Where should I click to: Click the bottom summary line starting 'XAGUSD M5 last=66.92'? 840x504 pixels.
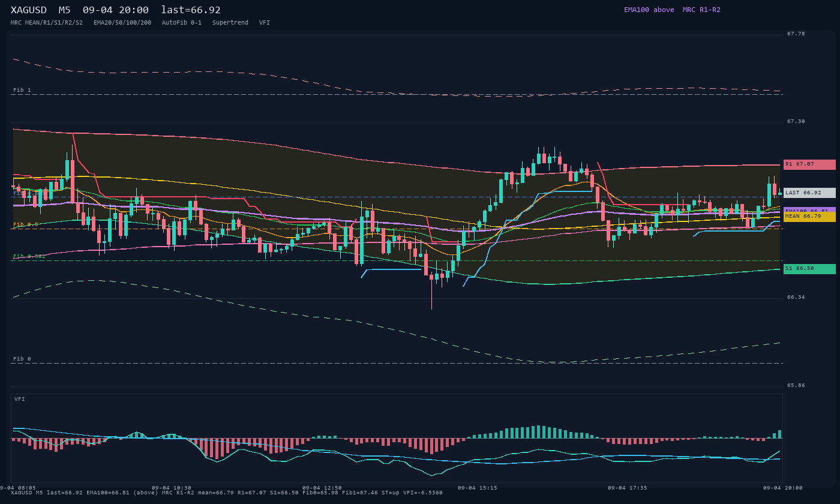coord(227,493)
